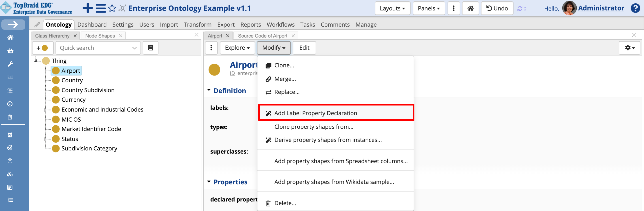Click the add new class button

tap(43, 48)
